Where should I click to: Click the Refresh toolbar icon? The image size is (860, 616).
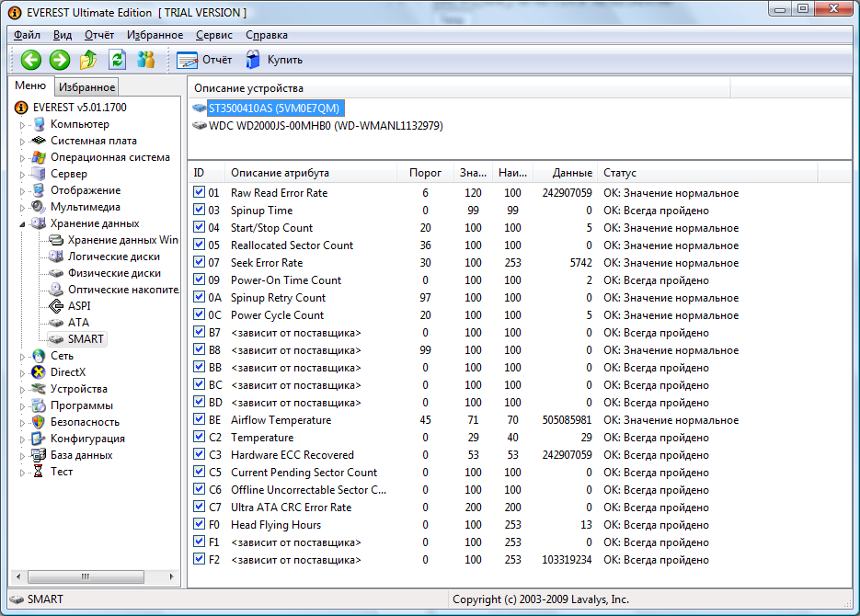117,60
